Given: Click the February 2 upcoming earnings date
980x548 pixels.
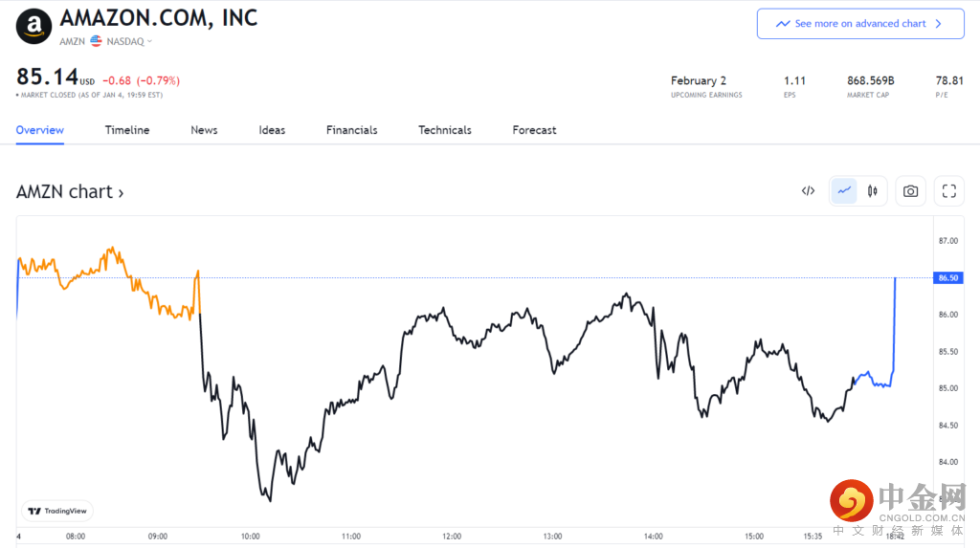Looking at the screenshot, I should point(698,81).
